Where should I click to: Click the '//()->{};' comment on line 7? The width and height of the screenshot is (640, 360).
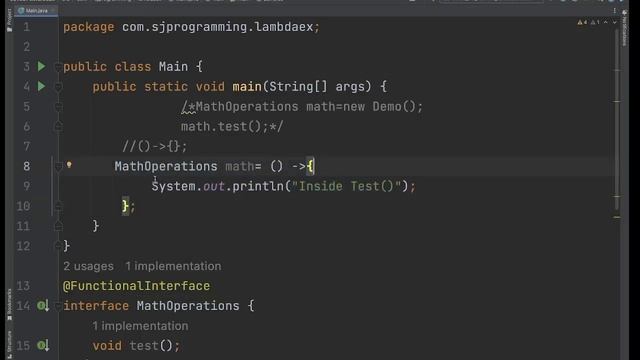tap(155, 146)
